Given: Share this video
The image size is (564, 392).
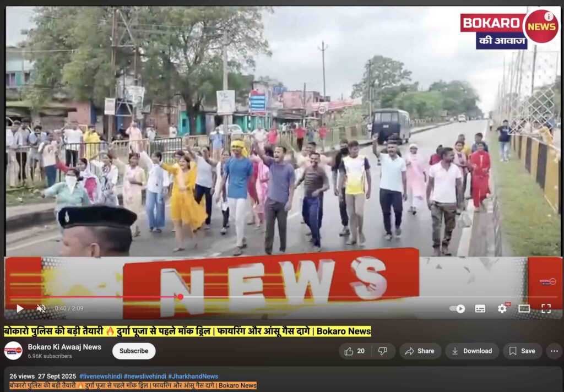Looking at the screenshot, I should pyautogui.click(x=420, y=351).
